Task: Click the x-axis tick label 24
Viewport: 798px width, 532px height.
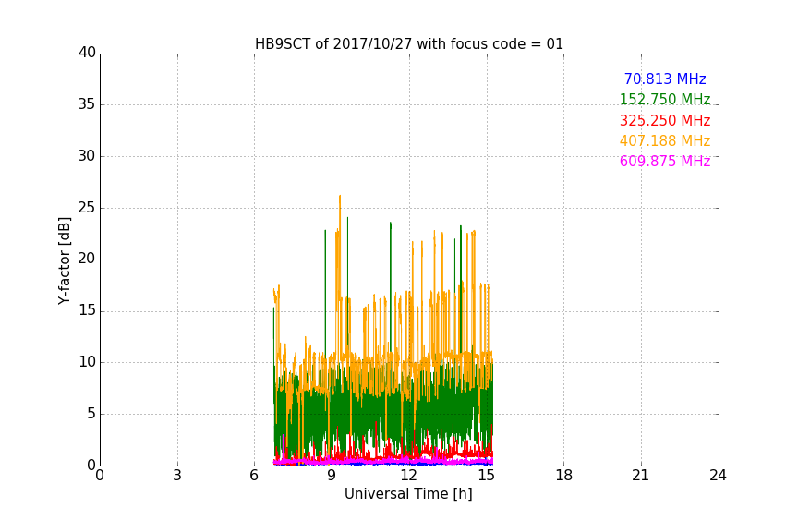Action: 718,476
